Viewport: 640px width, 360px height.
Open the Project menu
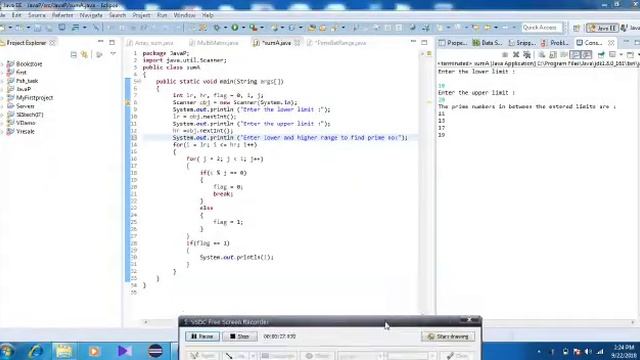141,15
